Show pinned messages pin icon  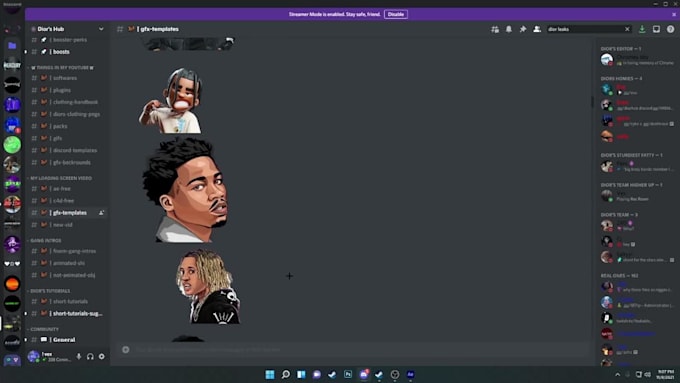(523, 29)
